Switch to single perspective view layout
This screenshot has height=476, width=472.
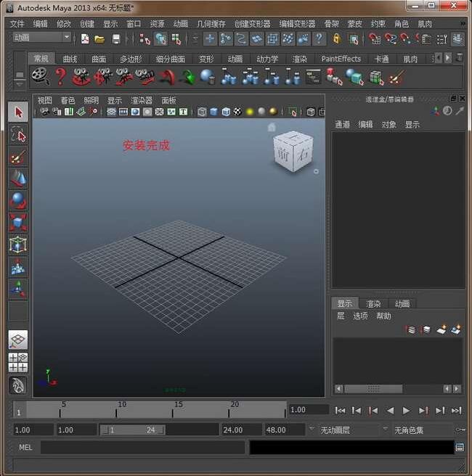click(18, 340)
